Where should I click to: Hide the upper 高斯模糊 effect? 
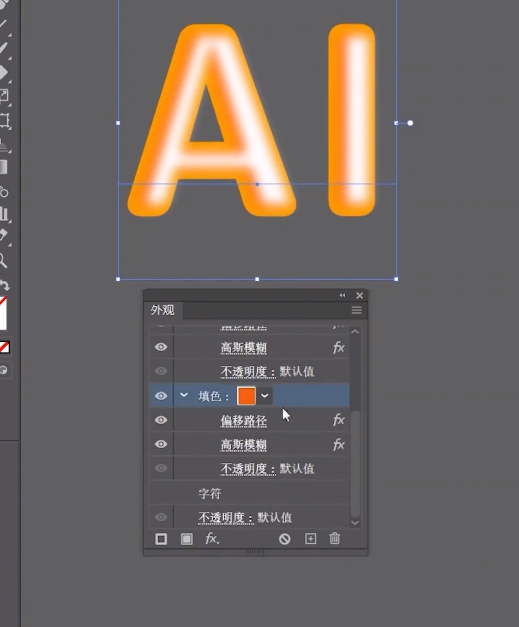click(x=161, y=347)
